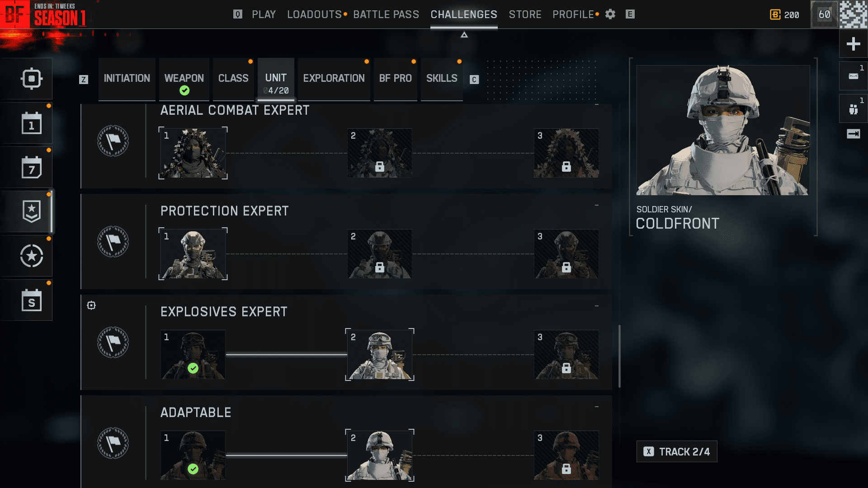Select Aerial Combat Expert tier 1 skin
Image resolution: width=868 pixels, height=488 pixels.
pos(193,153)
